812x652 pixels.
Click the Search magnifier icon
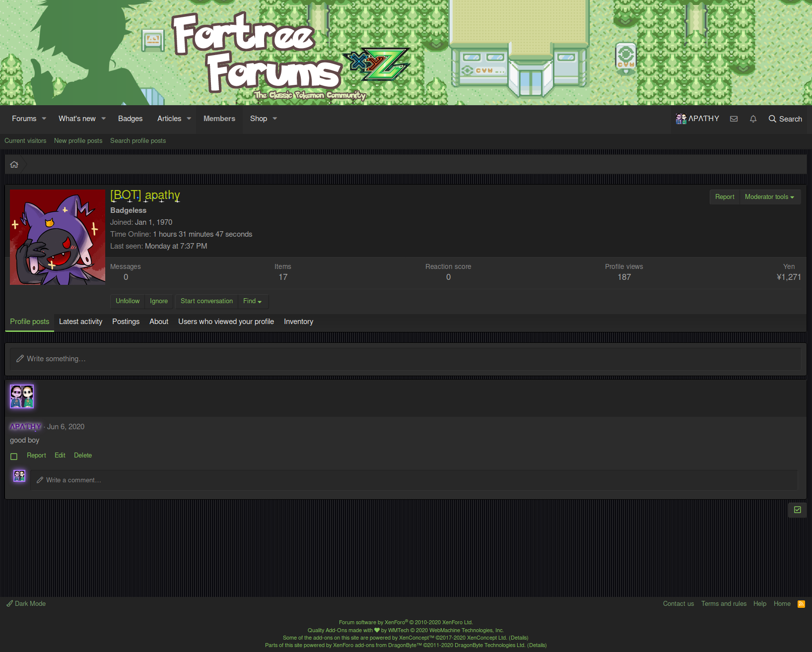tap(773, 119)
